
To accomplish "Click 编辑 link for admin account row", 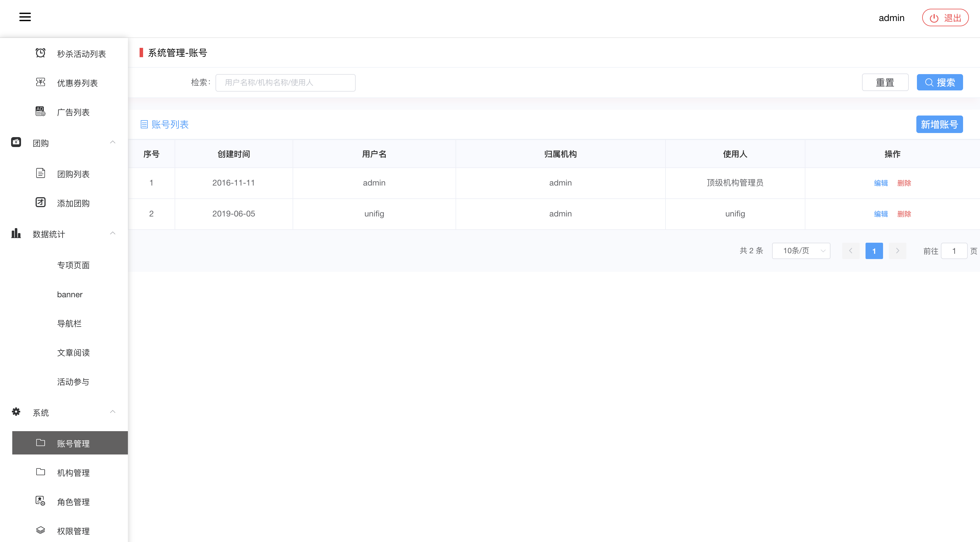I will [881, 183].
